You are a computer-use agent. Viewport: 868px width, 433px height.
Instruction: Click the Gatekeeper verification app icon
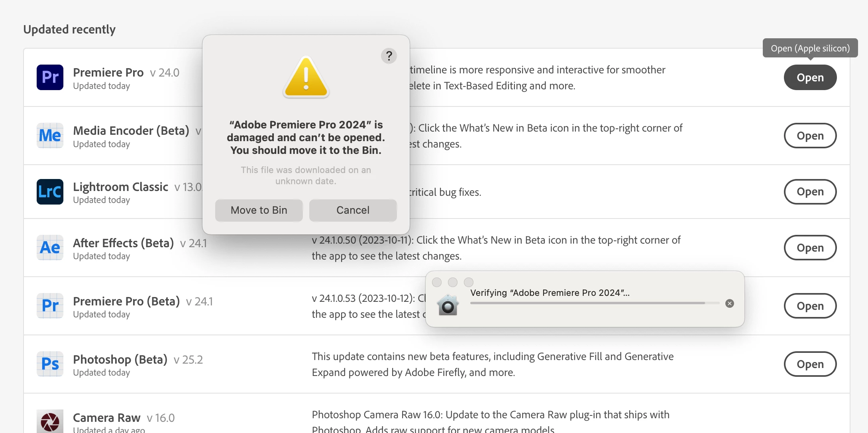[448, 305]
